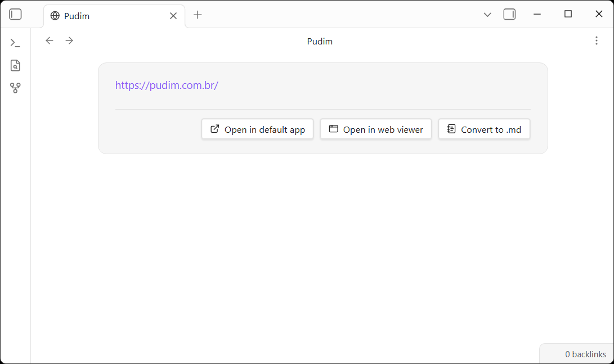614x364 pixels.
Task: Close the Pudim tab
Action: pyautogui.click(x=173, y=16)
